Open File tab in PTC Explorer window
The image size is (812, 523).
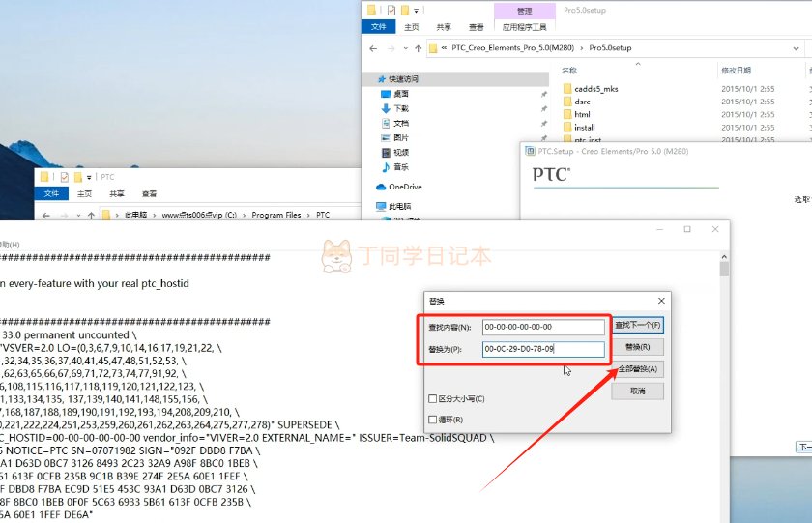point(51,193)
